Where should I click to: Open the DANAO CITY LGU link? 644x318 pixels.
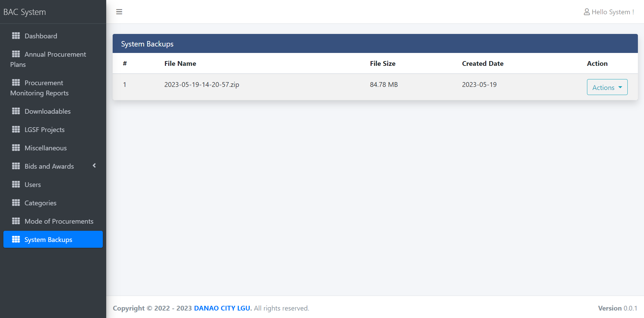(222, 308)
